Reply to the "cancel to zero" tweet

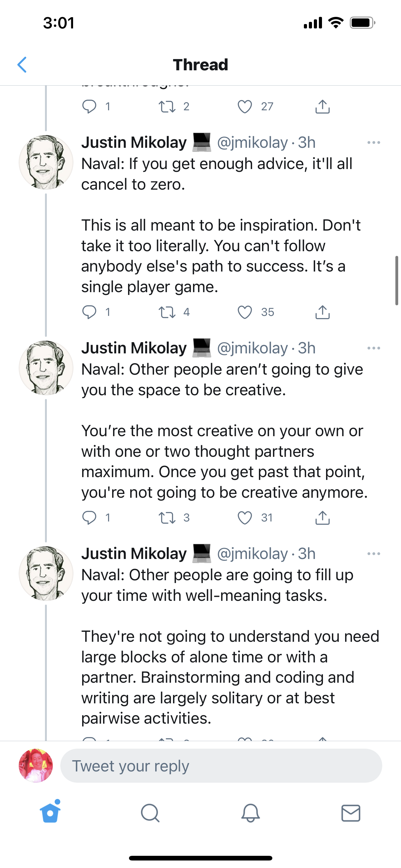pos(89,312)
